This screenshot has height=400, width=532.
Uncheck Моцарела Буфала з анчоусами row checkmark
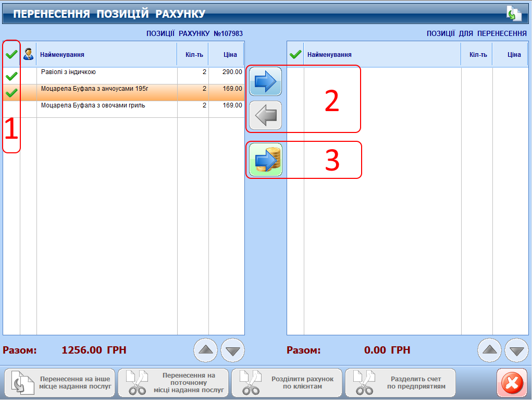11,93
